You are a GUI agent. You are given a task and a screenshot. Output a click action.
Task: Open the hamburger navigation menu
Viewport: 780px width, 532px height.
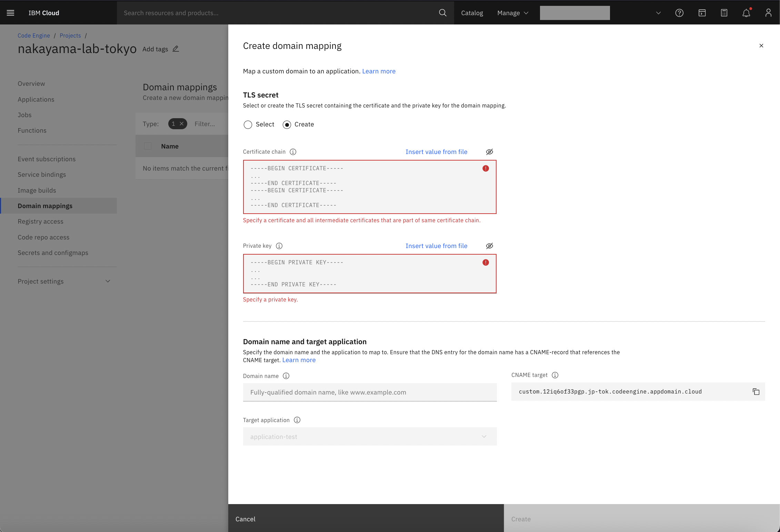(11, 13)
